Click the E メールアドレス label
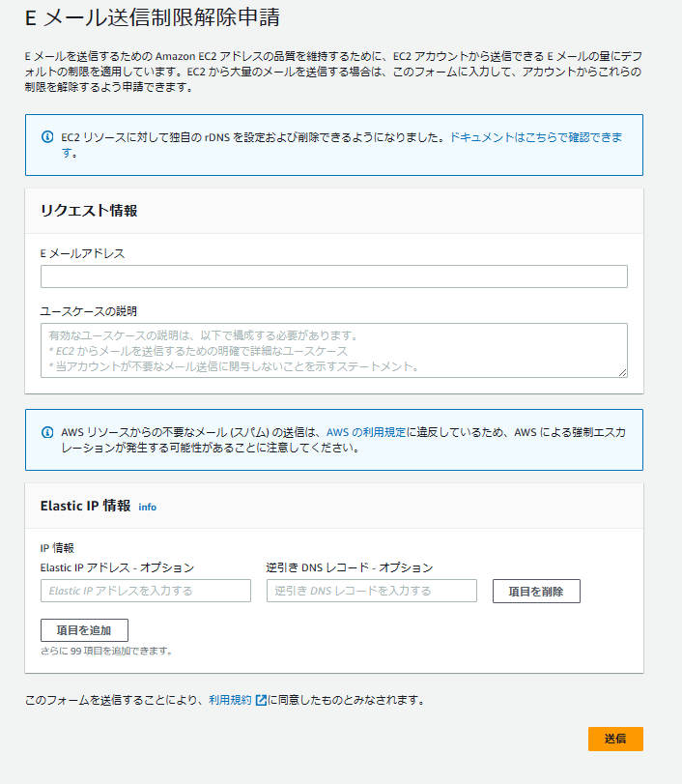Viewport: 682px width, 784px height. click(x=82, y=253)
